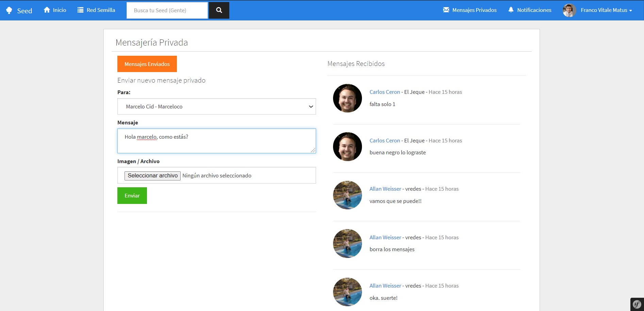This screenshot has height=311, width=644.
Task: Select the Inicio menu item
Action: [x=54, y=10]
